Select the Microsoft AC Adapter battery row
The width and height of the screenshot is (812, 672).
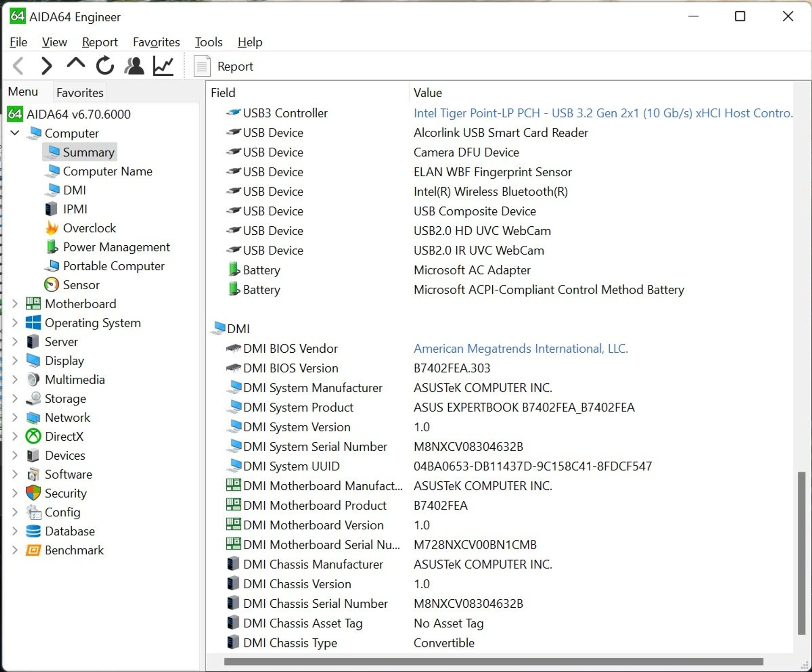500,270
